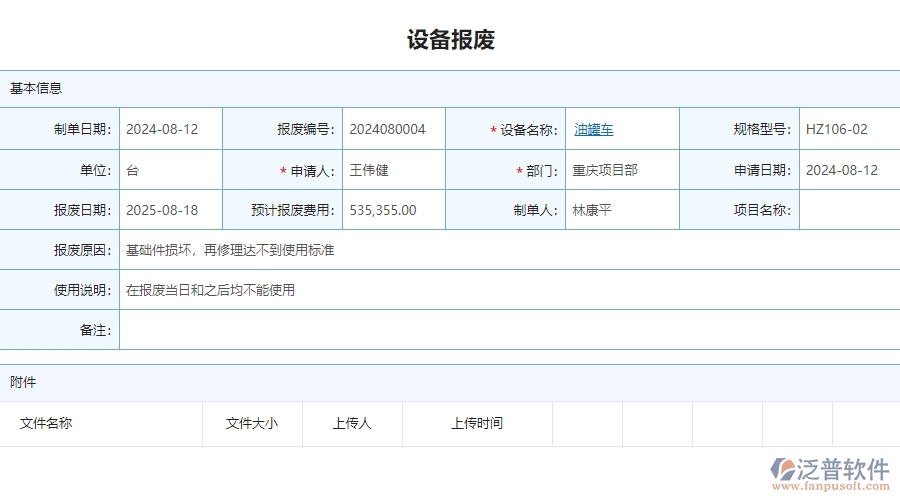
Task: Focus the empty 项目名称 field
Action: (x=848, y=210)
